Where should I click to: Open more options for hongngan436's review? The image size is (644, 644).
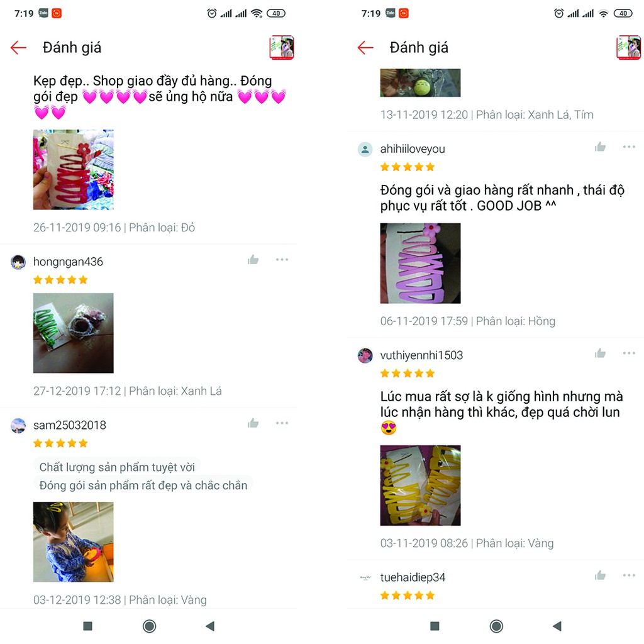(x=282, y=260)
